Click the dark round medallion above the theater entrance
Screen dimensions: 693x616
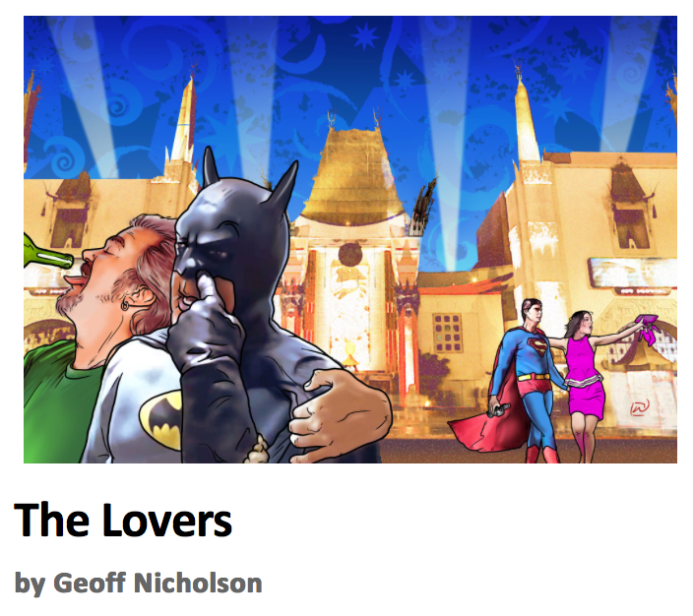350,255
